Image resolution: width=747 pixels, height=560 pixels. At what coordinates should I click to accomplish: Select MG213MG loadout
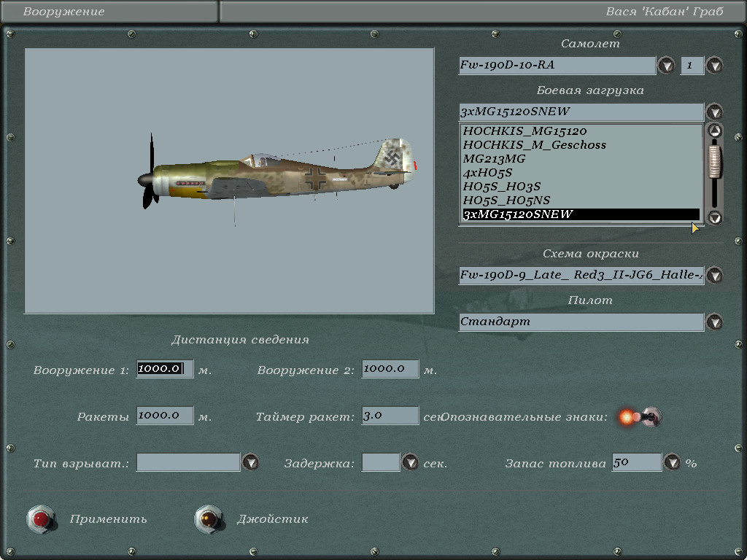581,158
